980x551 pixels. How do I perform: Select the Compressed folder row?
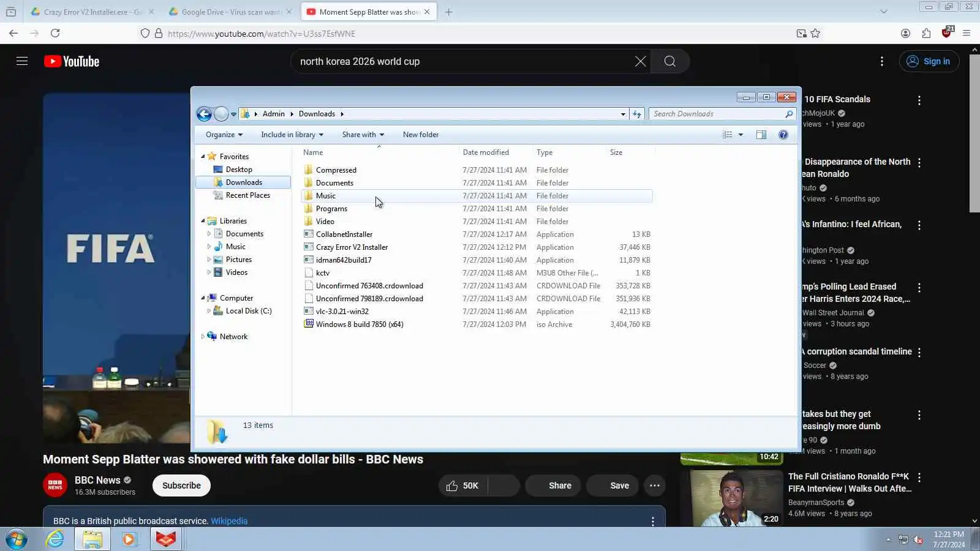pyautogui.click(x=477, y=170)
